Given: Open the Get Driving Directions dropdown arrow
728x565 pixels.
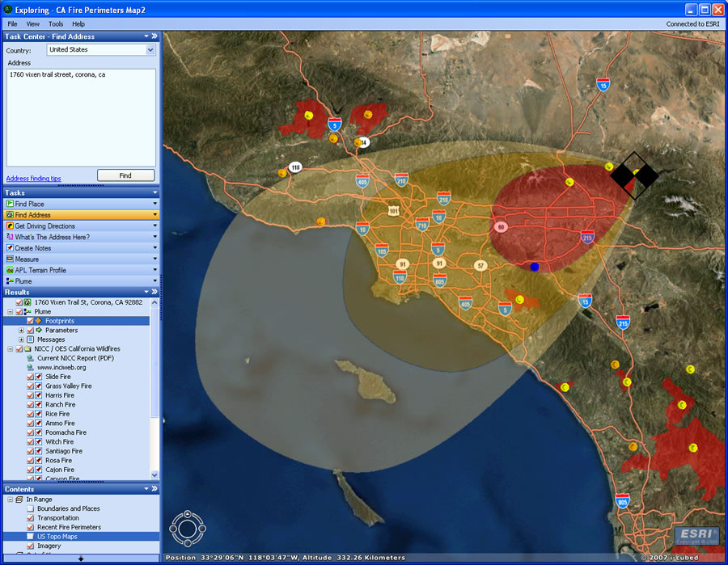Looking at the screenshot, I should point(154,226).
